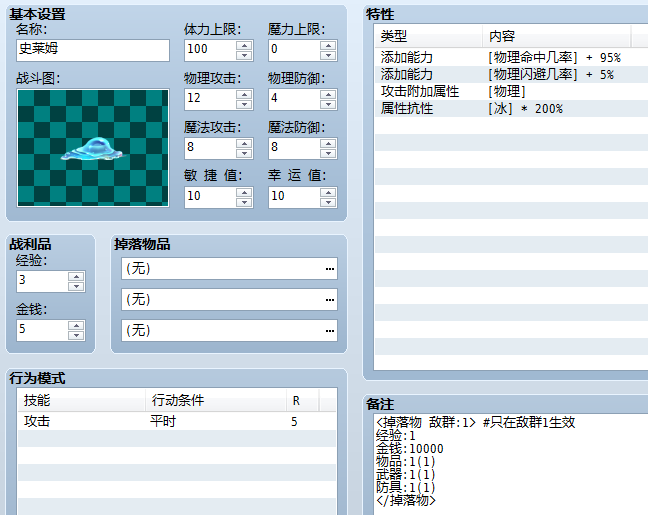
Task: Click the 魔法攻击 value field showing 8
Action: pos(210,148)
